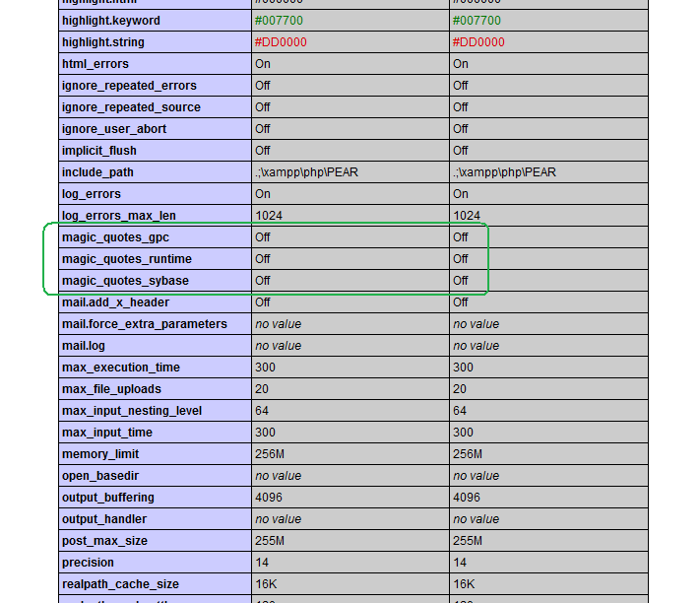Image resolution: width=700 pixels, height=603 pixels.
Task: Click the ignore_repeated_errors directive name
Action: click(x=129, y=86)
